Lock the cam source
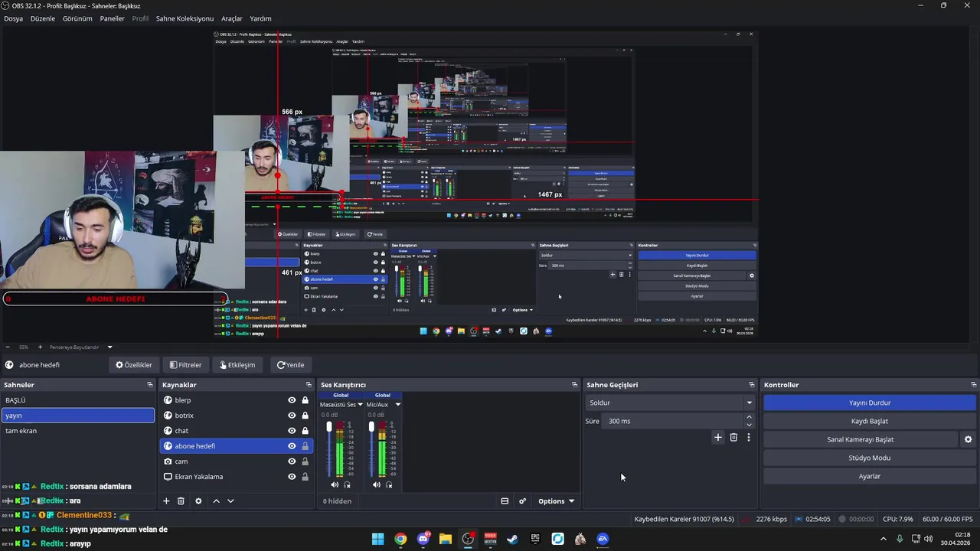 pyautogui.click(x=305, y=461)
